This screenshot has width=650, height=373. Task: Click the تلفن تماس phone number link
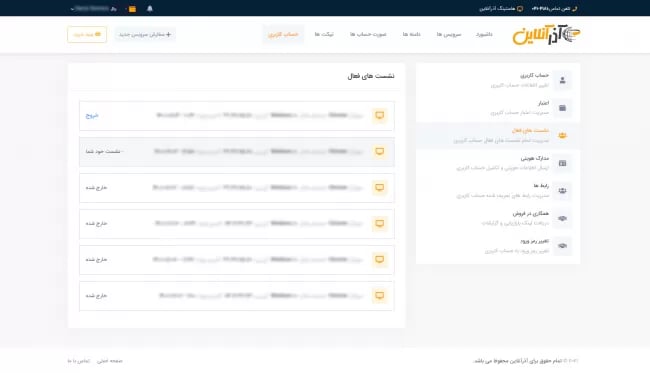tap(554, 8)
